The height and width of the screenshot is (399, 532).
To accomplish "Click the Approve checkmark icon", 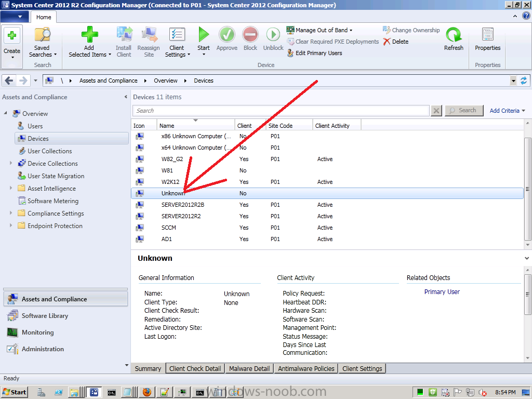I will [227, 35].
